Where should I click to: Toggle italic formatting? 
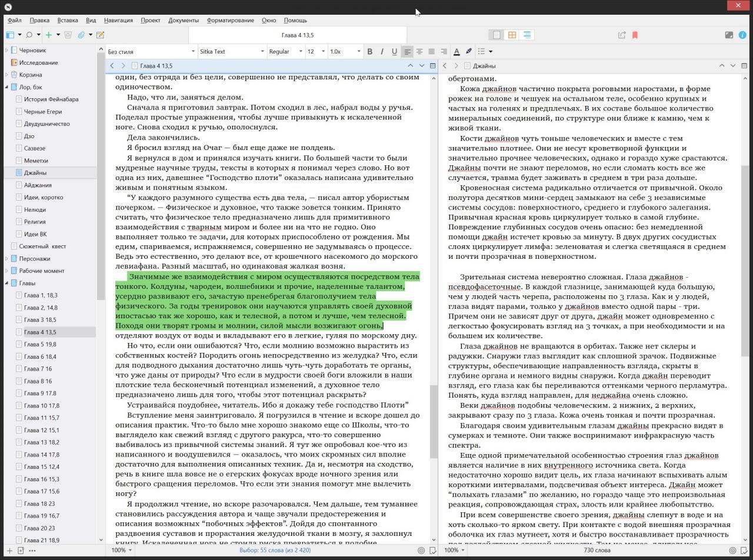click(x=382, y=51)
